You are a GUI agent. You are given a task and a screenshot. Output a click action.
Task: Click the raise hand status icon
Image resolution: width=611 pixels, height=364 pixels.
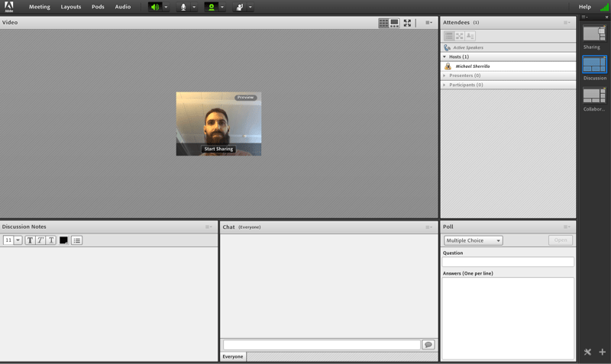[239, 7]
